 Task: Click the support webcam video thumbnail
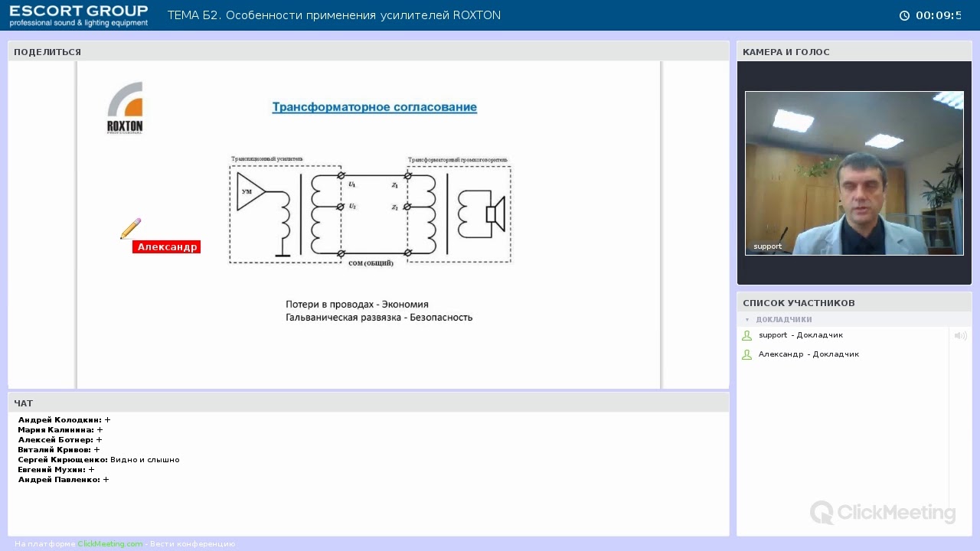click(854, 173)
